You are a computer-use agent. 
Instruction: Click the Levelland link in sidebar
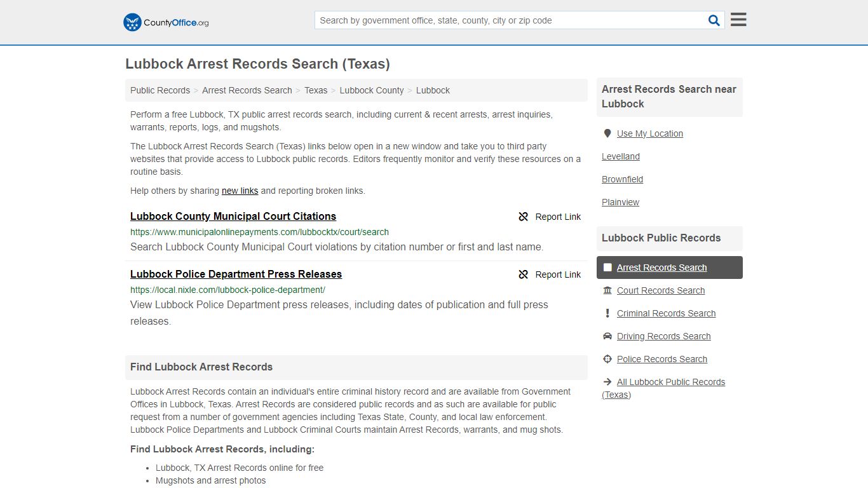coord(620,156)
